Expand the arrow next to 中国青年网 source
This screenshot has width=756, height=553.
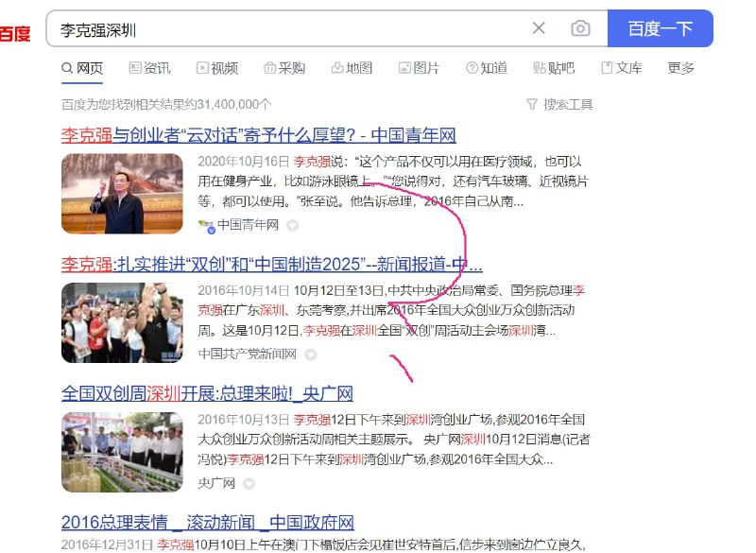[292, 226]
